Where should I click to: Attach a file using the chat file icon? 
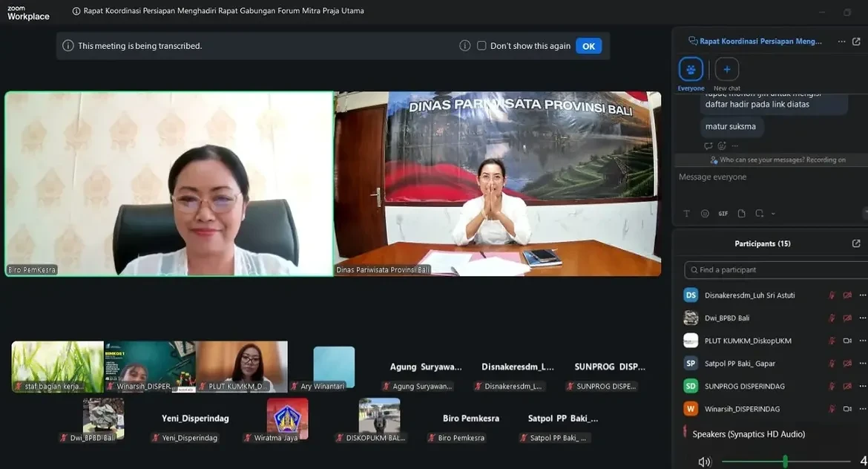pos(742,214)
